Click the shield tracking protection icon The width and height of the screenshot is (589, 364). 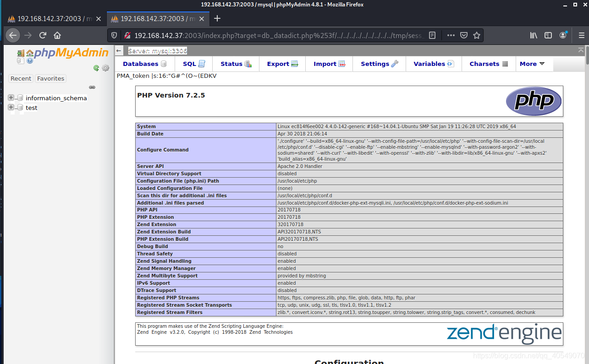pos(115,35)
